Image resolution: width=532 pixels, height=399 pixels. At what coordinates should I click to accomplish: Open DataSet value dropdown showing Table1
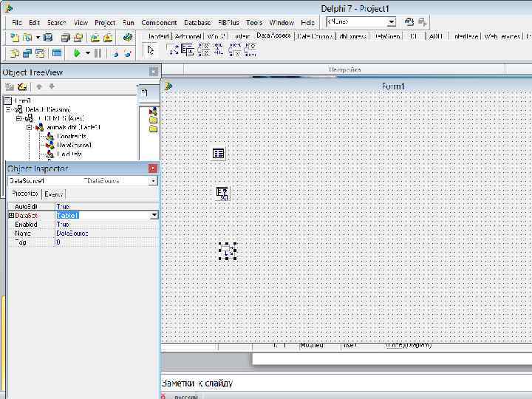154,215
